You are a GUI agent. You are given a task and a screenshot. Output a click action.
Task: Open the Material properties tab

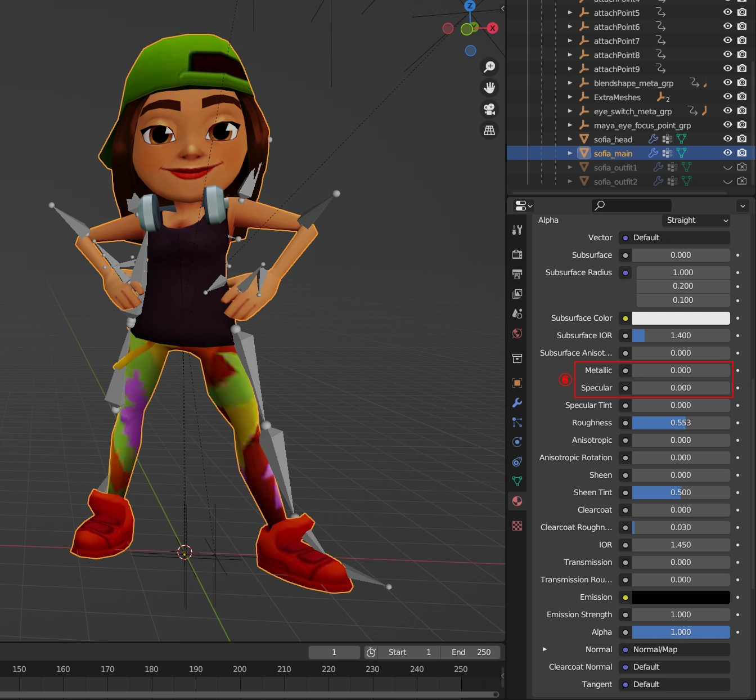pyautogui.click(x=517, y=501)
